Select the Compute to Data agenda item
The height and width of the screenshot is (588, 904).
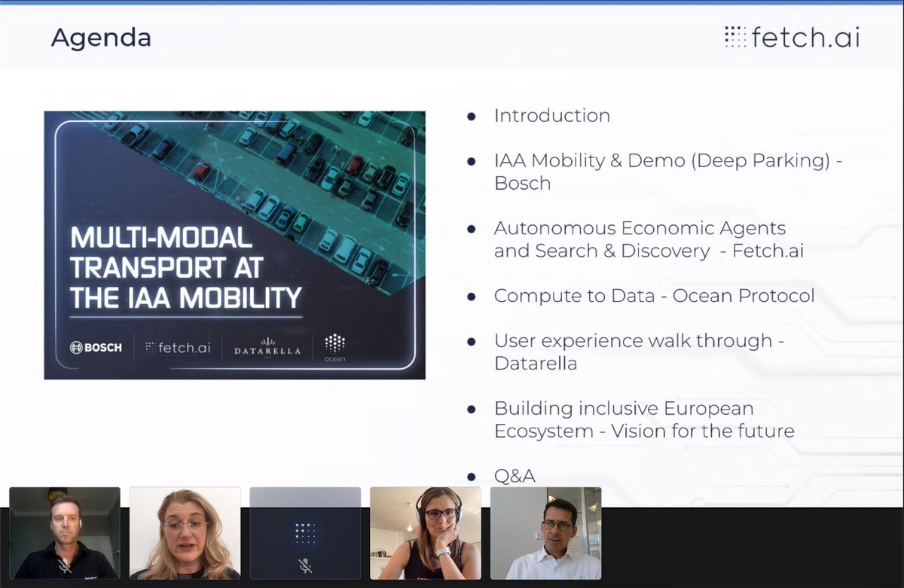[x=654, y=296]
